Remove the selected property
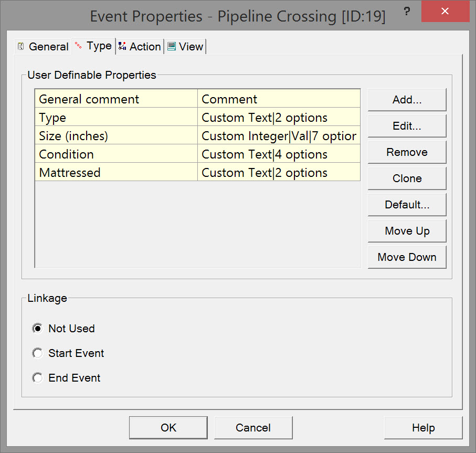The height and width of the screenshot is (453, 476). 407,152
